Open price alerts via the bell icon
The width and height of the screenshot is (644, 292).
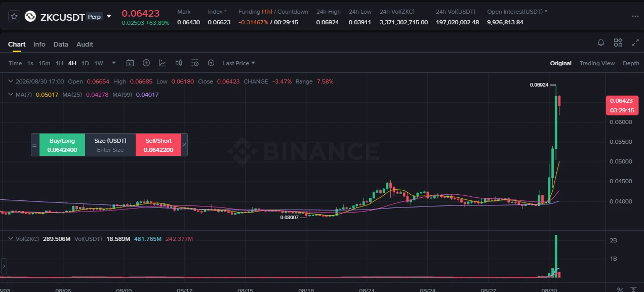click(601, 43)
